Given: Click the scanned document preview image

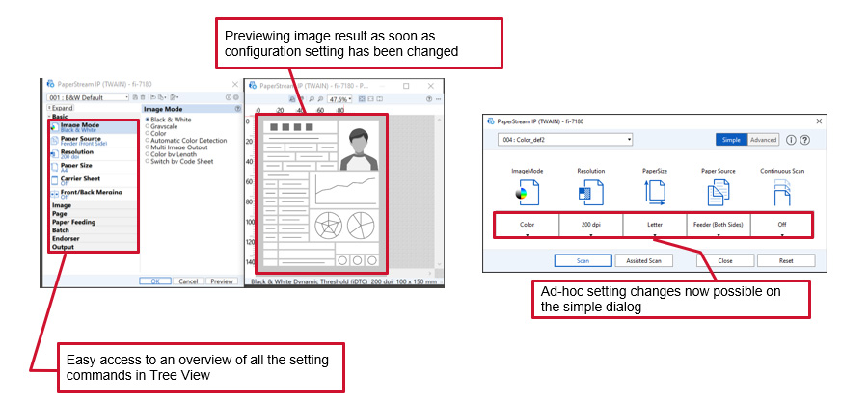Looking at the screenshot, I should (x=321, y=194).
